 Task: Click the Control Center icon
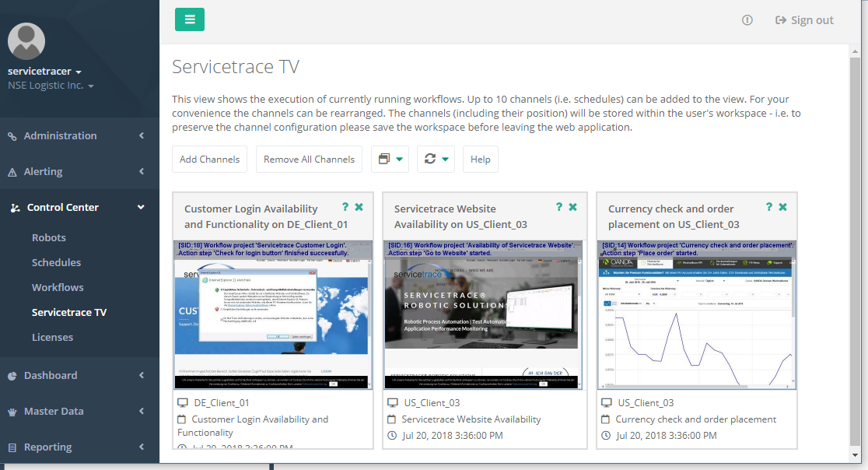click(15, 208)
